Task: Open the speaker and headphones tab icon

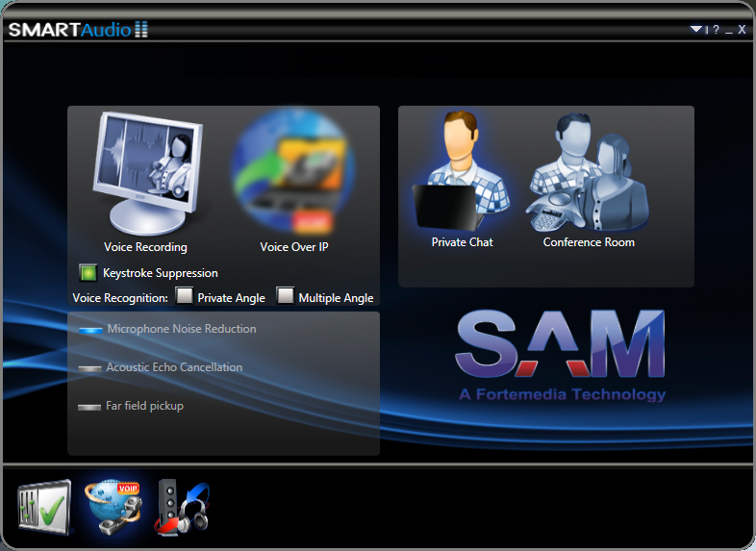Action: (182, 507)
